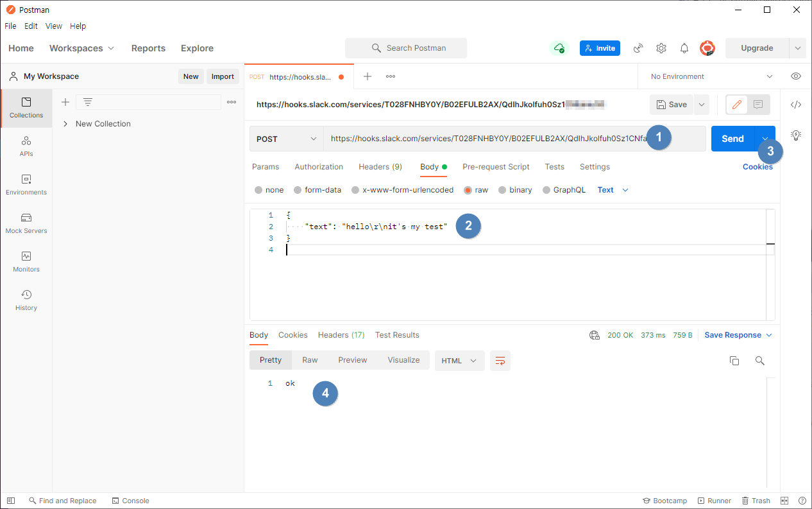Switch to the Headers (9) request tab
This screenshot has width=812, height=509.
pos(380,167)
